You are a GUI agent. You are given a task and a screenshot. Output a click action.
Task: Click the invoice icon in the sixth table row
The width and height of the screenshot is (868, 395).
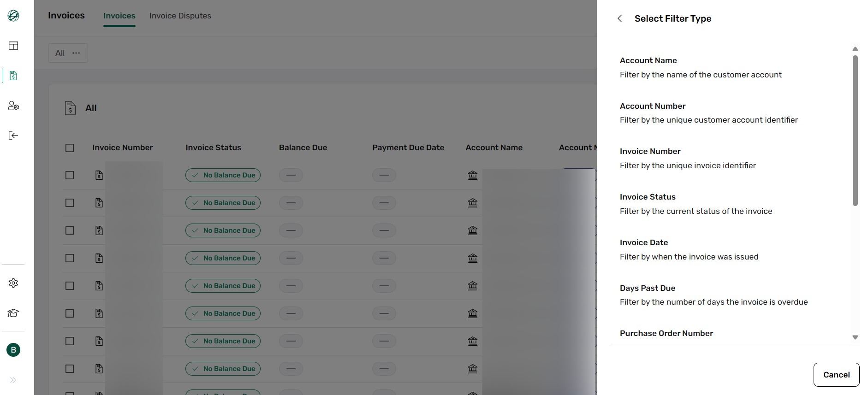pos(99,313)
